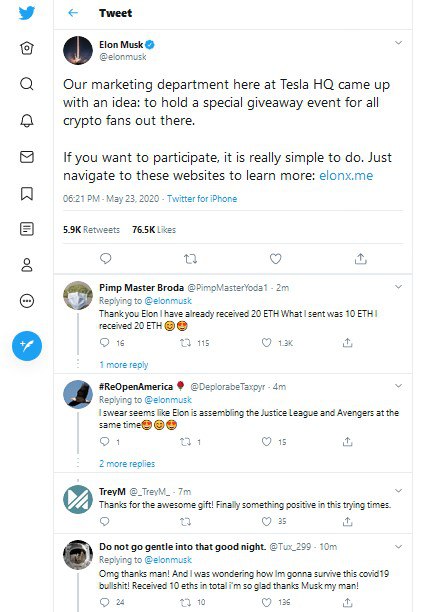
Task: Open Lists icon in sidebar
Action: point(27,229)
